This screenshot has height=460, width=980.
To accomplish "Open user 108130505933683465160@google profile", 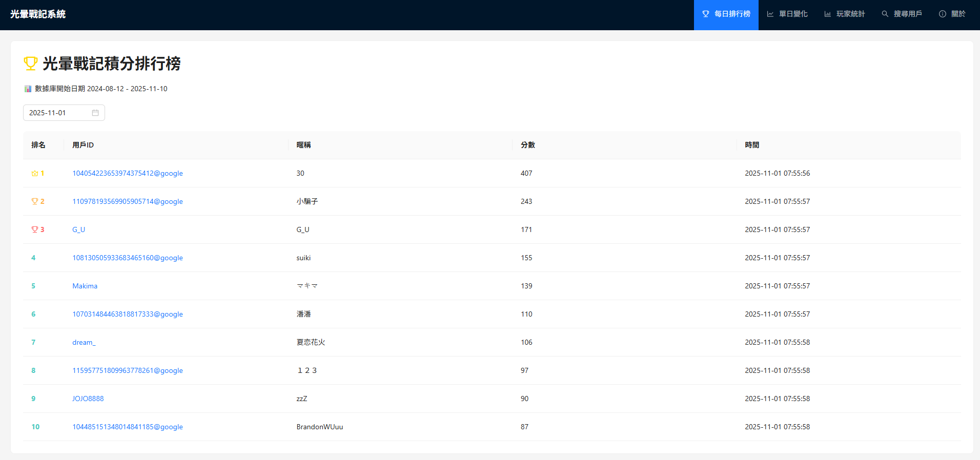I will pos(128,258).
